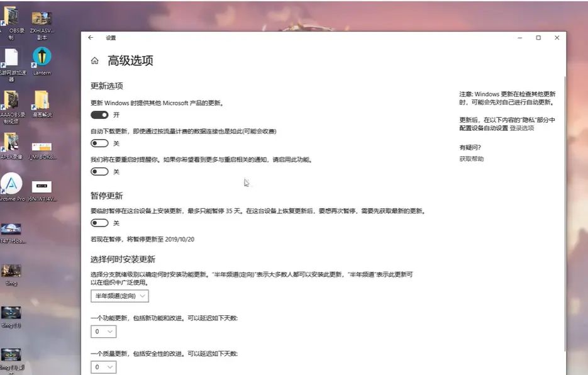Click the home icon beside 高级选项
Viewport: 588px width, 375px height.
pos(95,60)
